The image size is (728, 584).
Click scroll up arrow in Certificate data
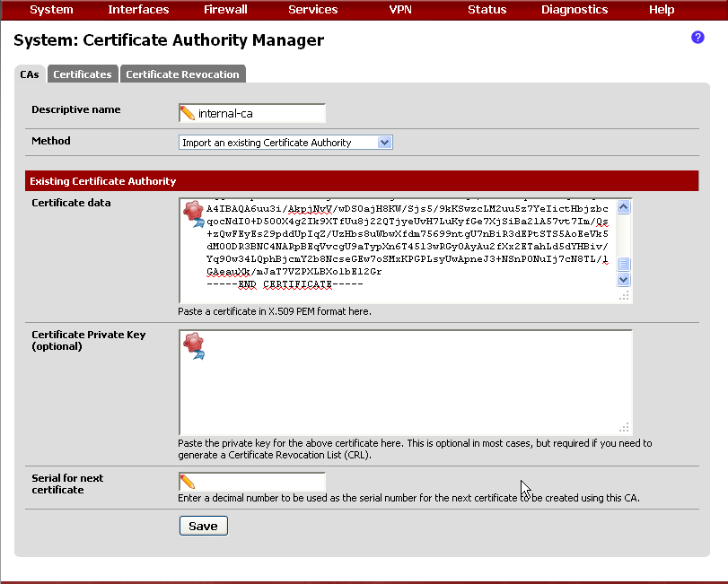(624, 207)
